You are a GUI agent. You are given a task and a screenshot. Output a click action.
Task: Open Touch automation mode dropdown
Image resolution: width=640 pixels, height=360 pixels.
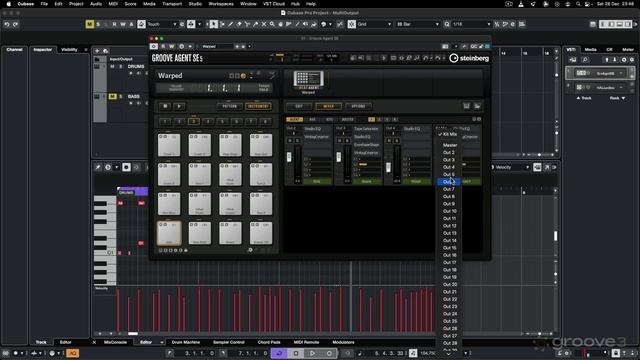[x=162, y=24]
